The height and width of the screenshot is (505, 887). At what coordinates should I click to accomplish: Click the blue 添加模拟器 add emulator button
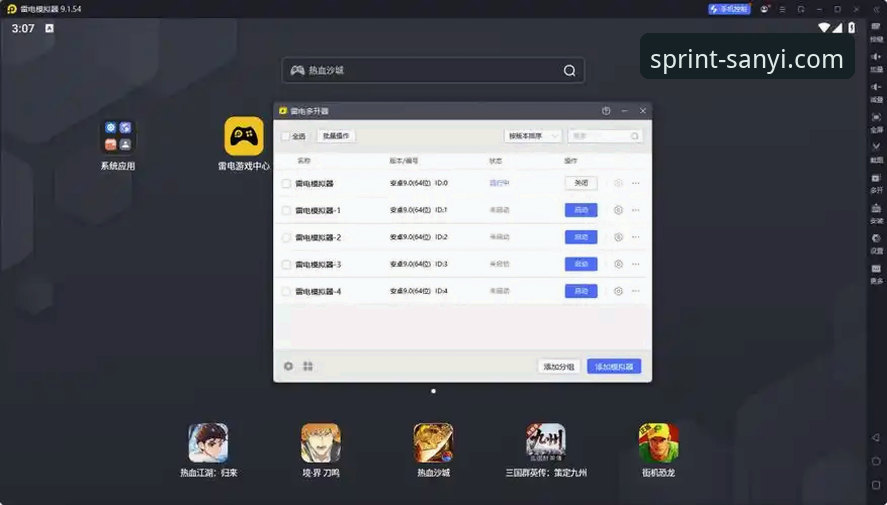pyautogui.click(x=614, y=366)
